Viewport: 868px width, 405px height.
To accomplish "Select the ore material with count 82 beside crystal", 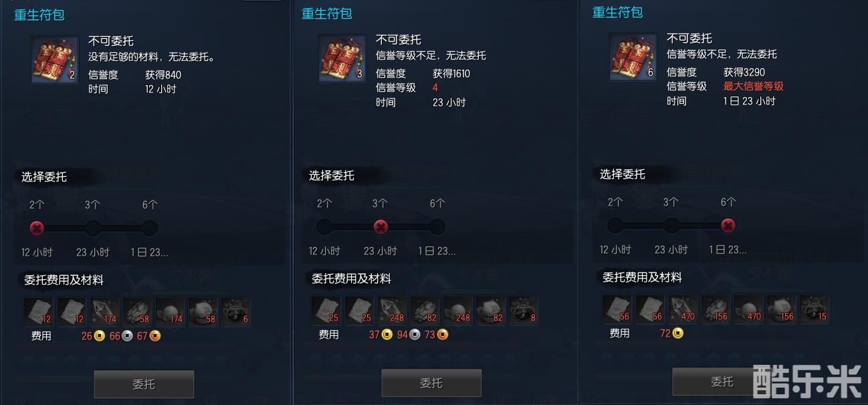I will tap(425, 310).
